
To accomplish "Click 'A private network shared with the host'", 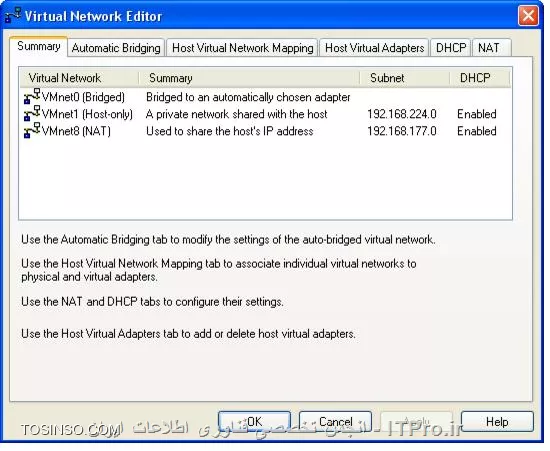I will (x=236, y=114).
